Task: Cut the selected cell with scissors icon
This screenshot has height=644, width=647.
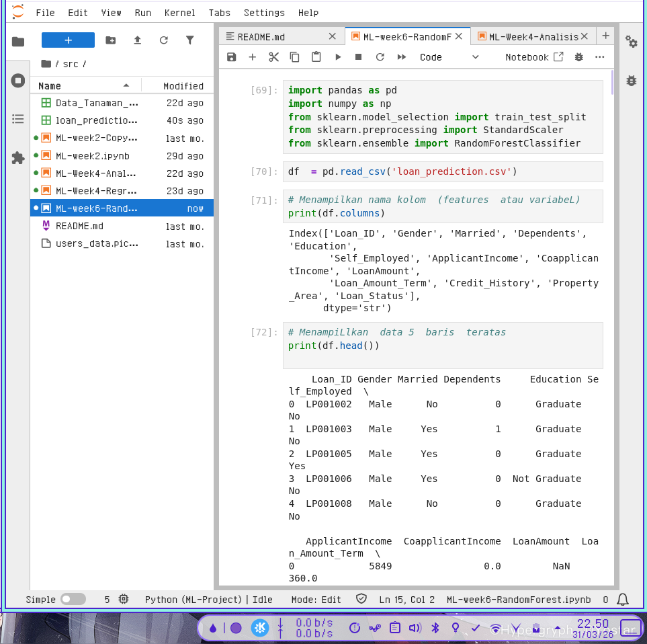Action: pyautogui.click(x=273, y=57)
